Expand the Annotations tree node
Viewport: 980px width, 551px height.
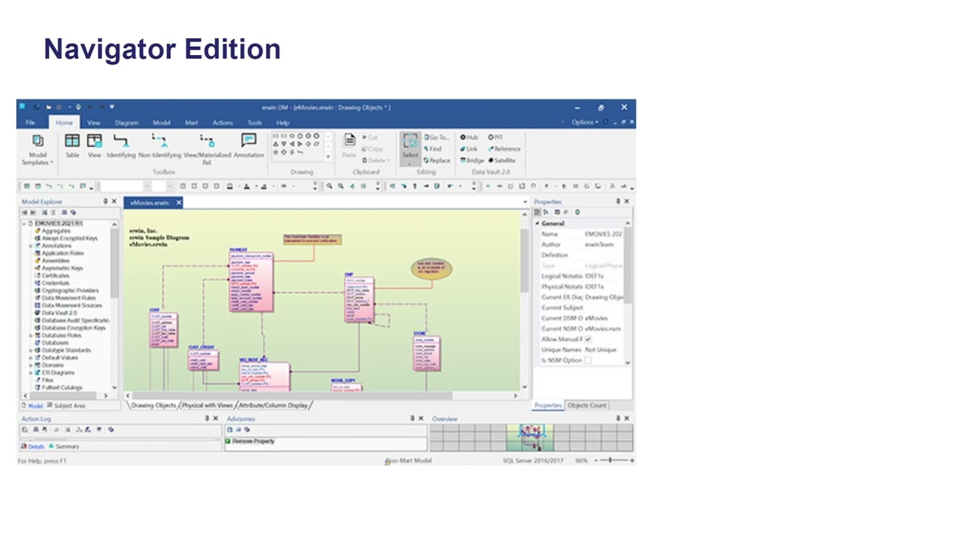tap(31, 246)
